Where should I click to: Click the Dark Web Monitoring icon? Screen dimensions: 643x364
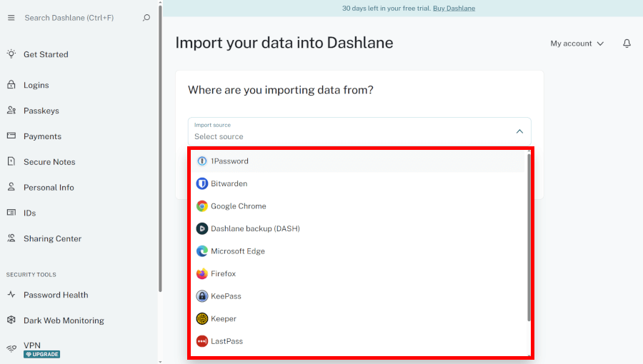pos(11,320)
